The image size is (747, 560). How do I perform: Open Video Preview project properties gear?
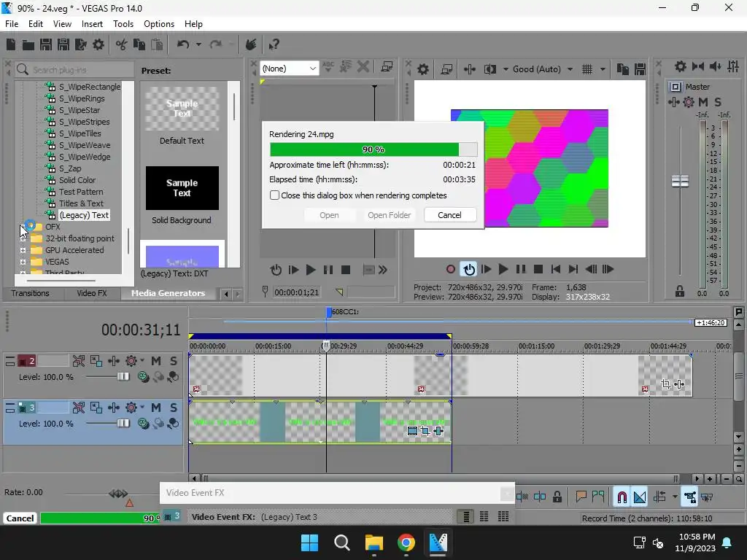tap(422, 69)
